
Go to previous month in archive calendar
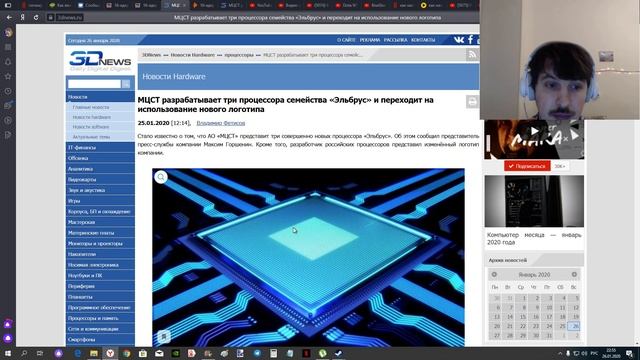494,274
